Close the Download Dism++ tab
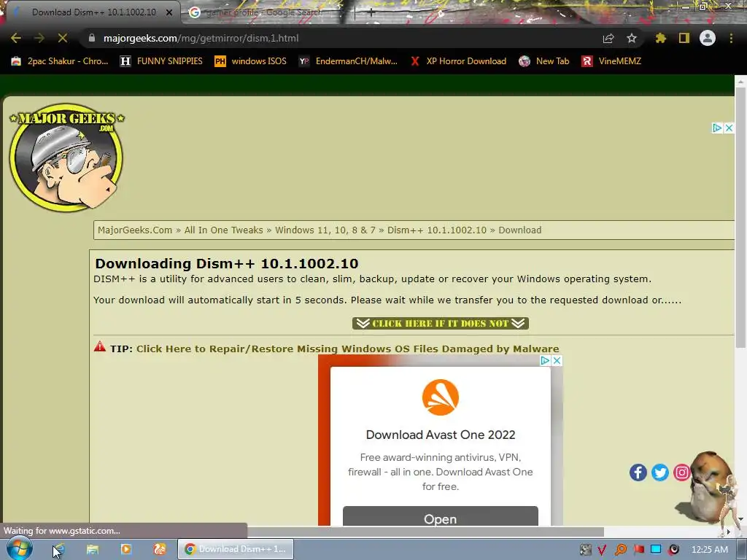747x560 pixels. point(169,13)
